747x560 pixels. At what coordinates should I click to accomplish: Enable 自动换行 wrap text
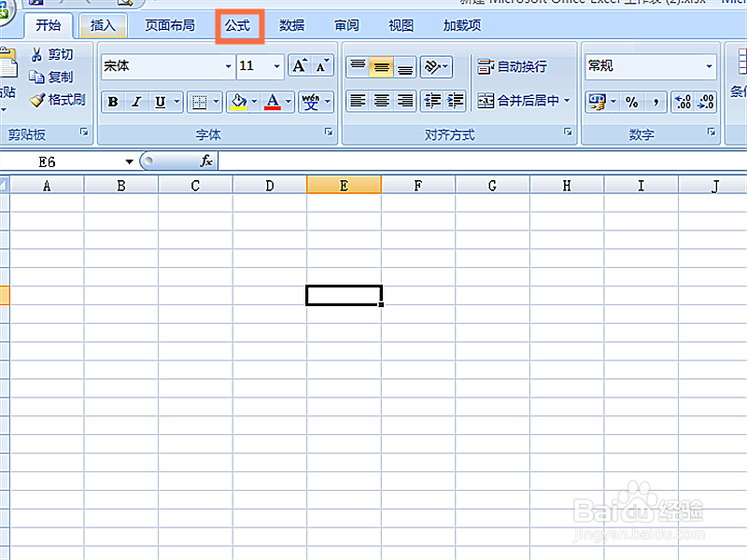coord(512,66)
